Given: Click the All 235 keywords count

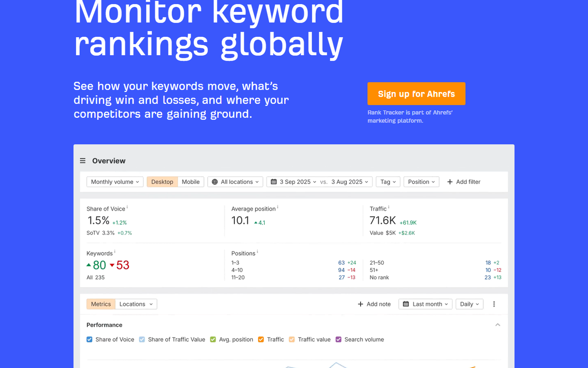Looking at the screenshot, I should pyautogui.click(x=96, y=277).
